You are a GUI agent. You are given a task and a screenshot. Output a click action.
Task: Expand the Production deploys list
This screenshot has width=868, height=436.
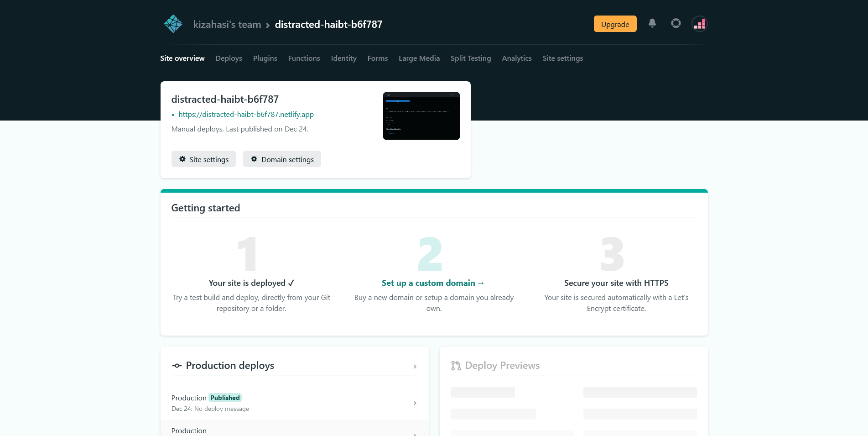(x=415, y=366)
